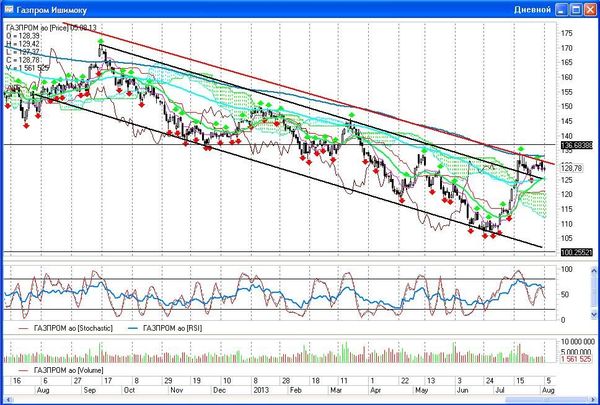Minimize the Газпром Ишимоку chart window
This screenshot has width=600, height=405.
[562, 10]
